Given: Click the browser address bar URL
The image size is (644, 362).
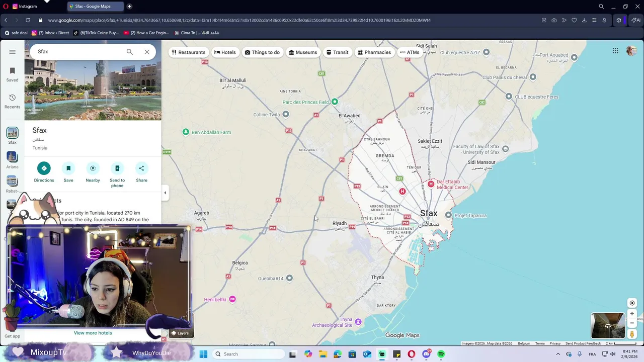Looking at the screenshot, I should 239,20.
